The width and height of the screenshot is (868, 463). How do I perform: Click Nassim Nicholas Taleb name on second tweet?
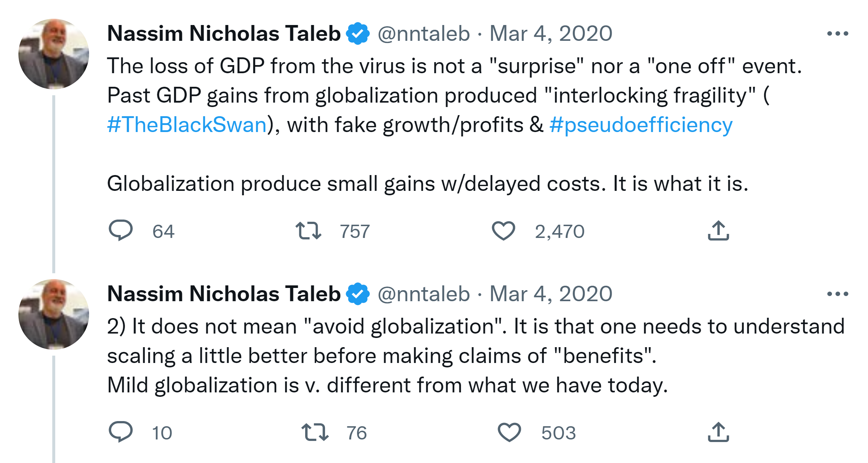point(224,294)
